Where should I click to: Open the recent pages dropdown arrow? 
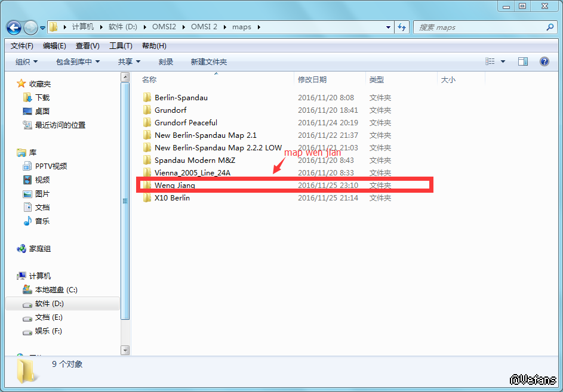point(43,27)
